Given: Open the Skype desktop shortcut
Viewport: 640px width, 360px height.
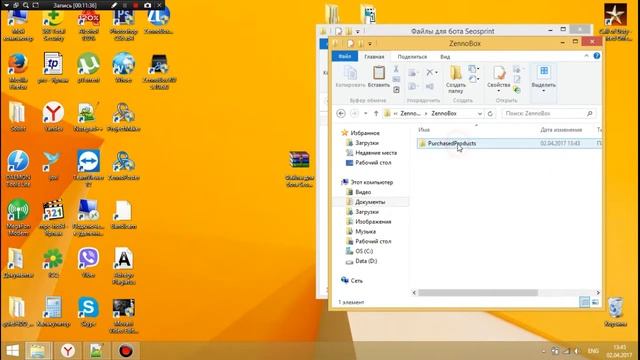Looking at the screenshot, I should 88,311.
